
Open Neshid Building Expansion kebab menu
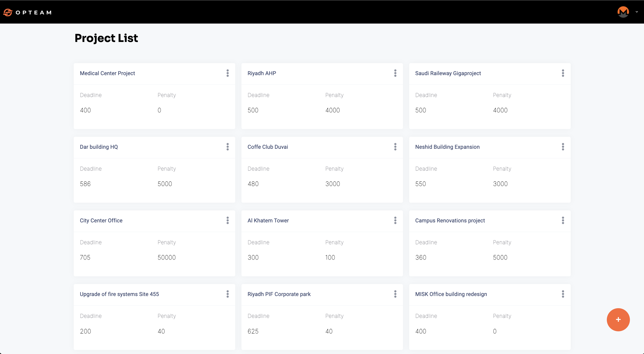[563, 147]
